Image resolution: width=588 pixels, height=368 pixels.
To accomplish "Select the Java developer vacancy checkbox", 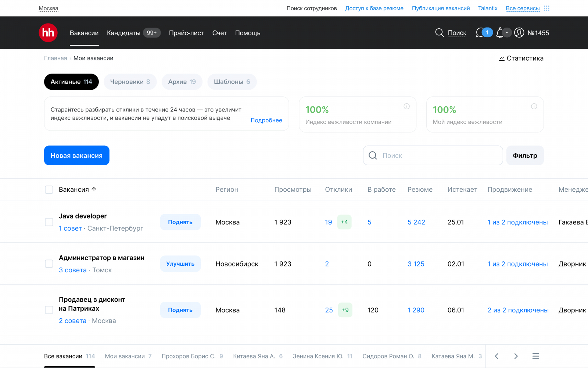I will (x=49, y=222).
